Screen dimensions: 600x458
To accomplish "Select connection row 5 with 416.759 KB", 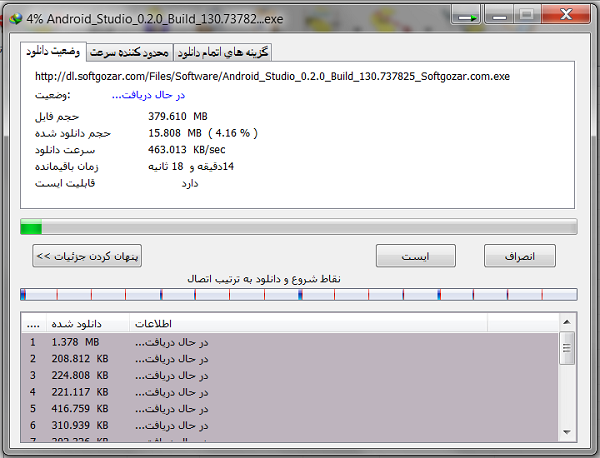I will pos(290,409).
